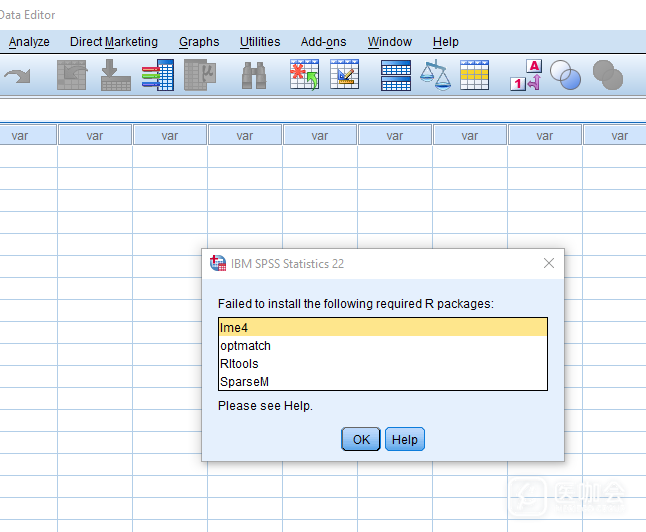Image resolution: width=646 pixels, height=532 pixels.
Task: Click the Use Variable Sets circles icon
Action: [566, 76]
